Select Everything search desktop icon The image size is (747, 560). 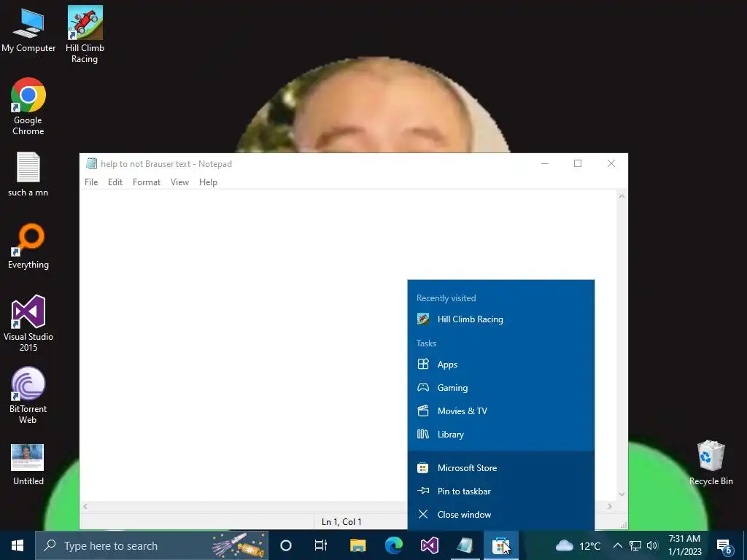pos(28,246)
